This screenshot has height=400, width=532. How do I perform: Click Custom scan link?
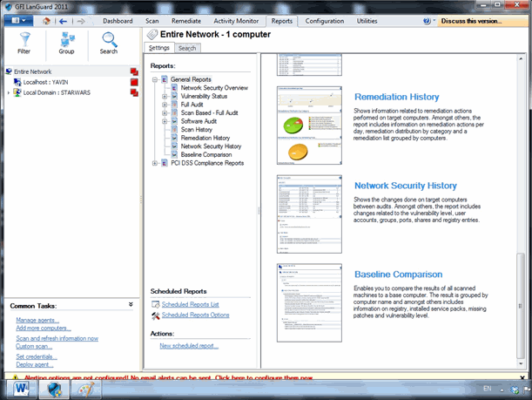click(34, 346)
